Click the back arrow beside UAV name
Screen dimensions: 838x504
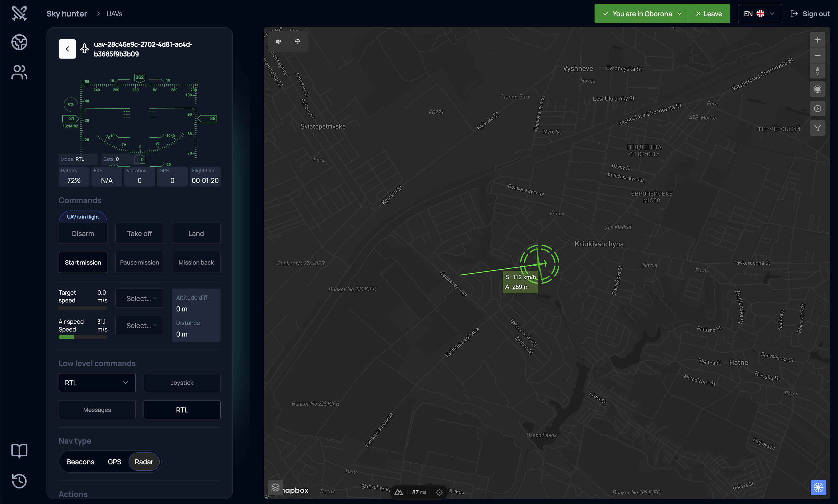[67, 49]
